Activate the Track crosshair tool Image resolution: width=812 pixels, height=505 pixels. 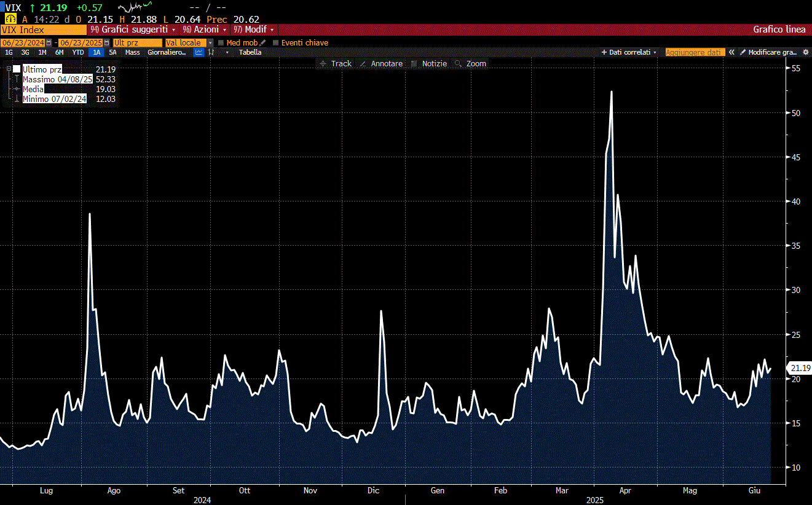335,63
